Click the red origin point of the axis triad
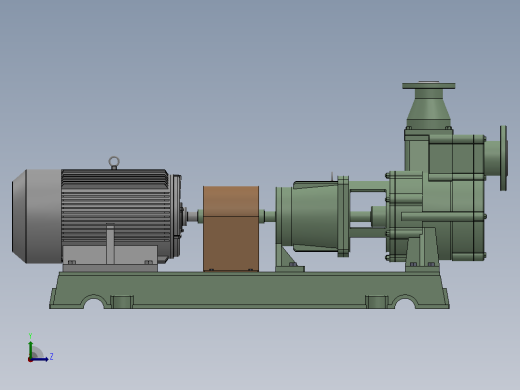 [x=30, y=360]
